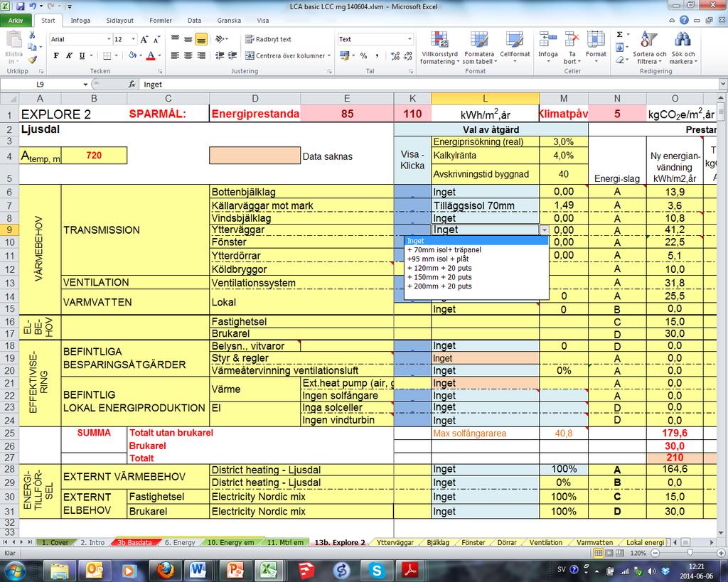Toggle underline (U) formatting

pos(82,55)
